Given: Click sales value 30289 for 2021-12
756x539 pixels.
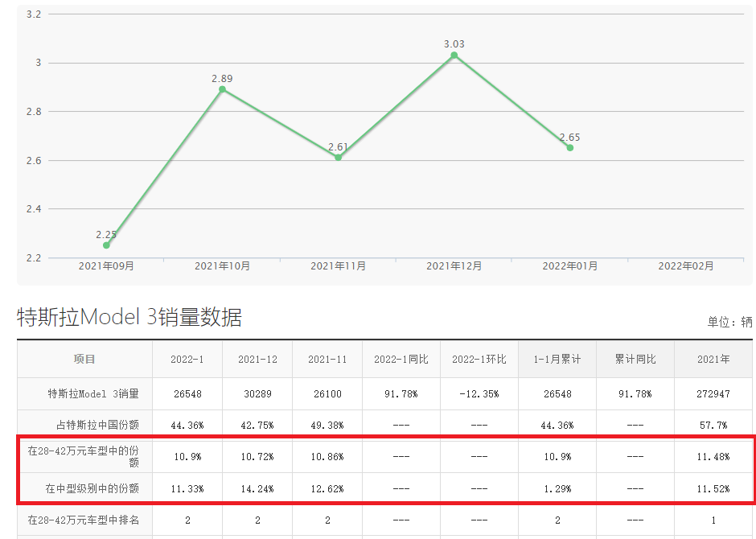Looking at the screenshot, I should tap(257, 394).
